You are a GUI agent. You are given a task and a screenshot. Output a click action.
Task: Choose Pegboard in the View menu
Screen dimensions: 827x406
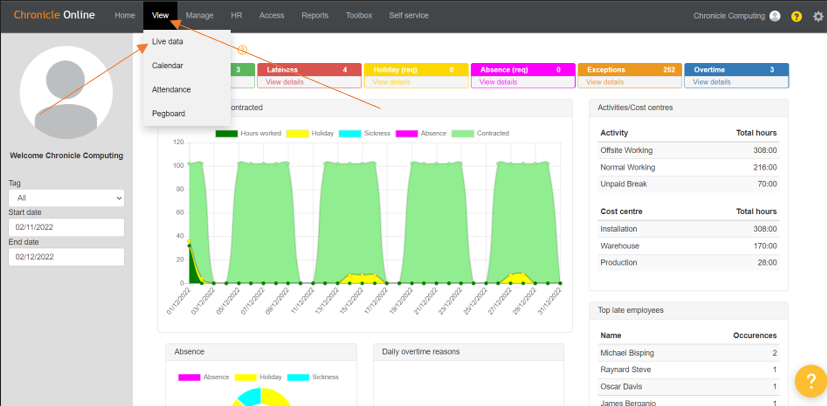coord(168,114)
